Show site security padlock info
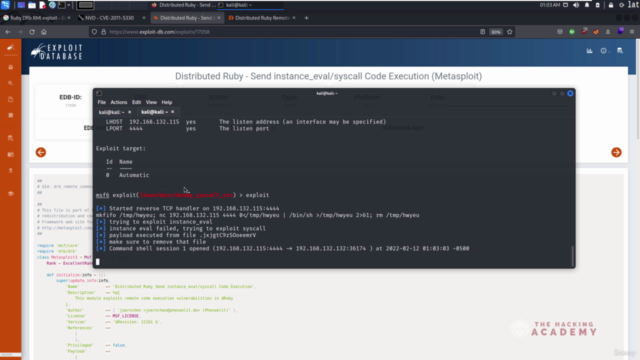The height and width of the screenshot is (360, 640). point(103,32)
